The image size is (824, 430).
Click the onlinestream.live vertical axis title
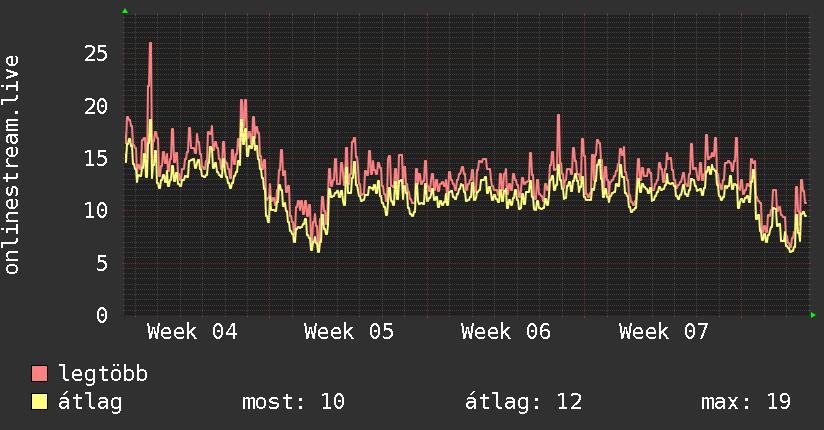(12, 165)
